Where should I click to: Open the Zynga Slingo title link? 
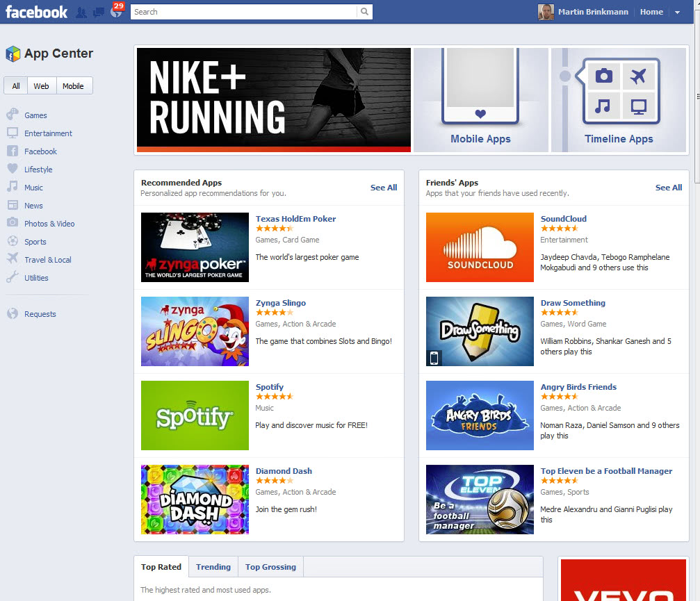coord(280,303)
